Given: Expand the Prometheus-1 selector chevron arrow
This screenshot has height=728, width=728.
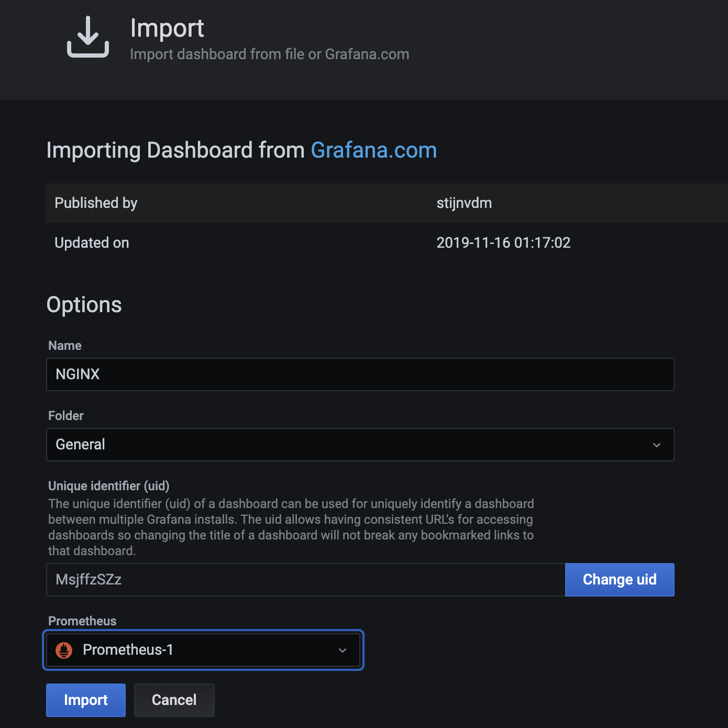Looking at the screenshot, I should [343, 650].
